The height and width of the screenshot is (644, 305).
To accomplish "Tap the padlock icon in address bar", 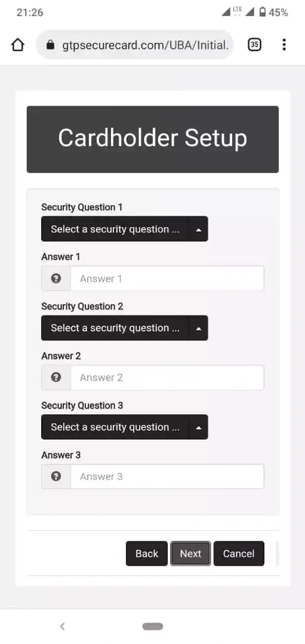I will (x=50, y=45).
